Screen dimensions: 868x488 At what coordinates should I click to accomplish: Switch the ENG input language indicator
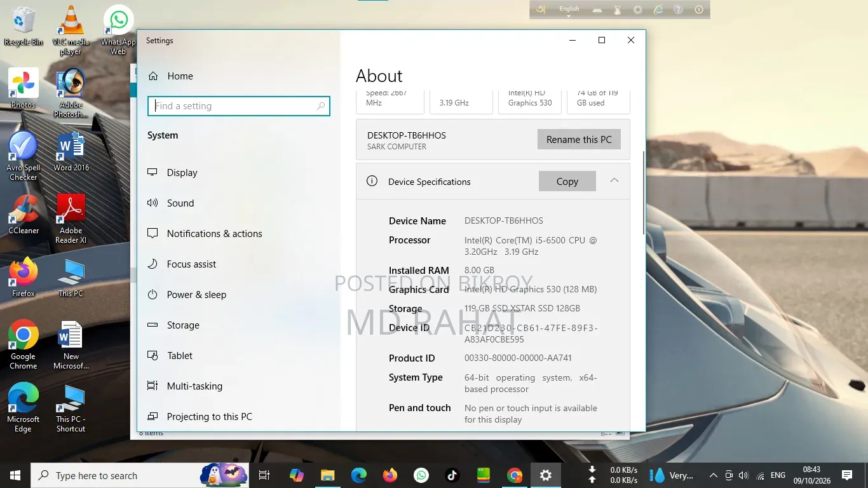pyautogui.click(x=778, y=475)
